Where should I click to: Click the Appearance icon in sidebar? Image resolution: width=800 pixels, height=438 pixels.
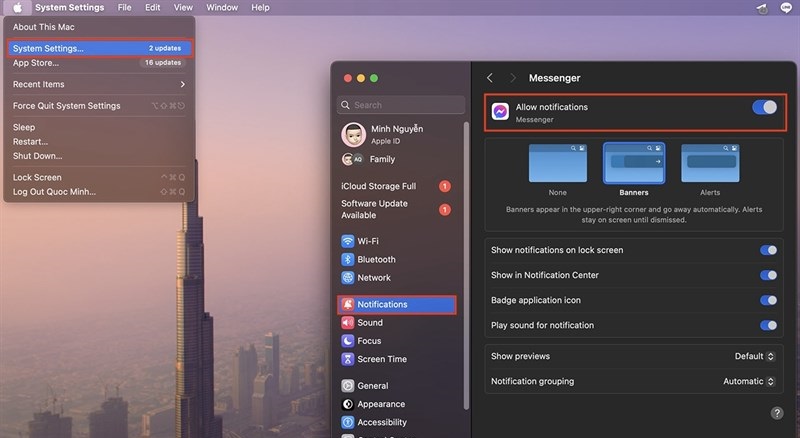[x=347, y=404]
